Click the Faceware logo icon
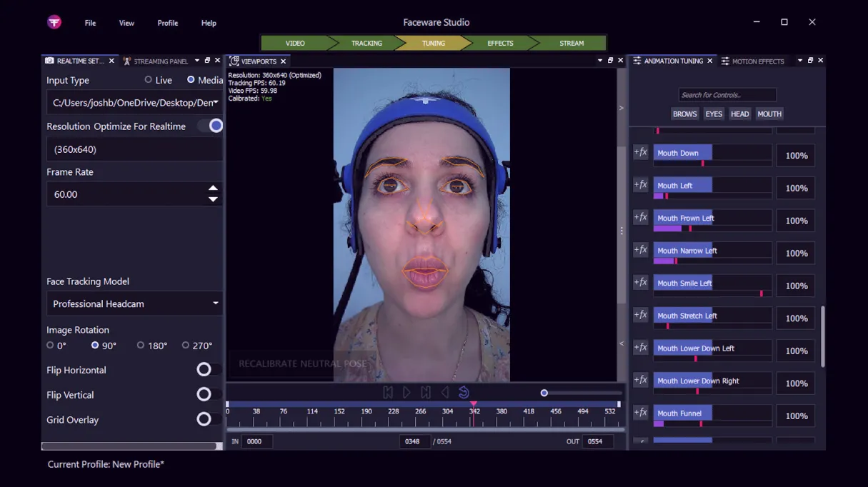 tap(54, 22)
